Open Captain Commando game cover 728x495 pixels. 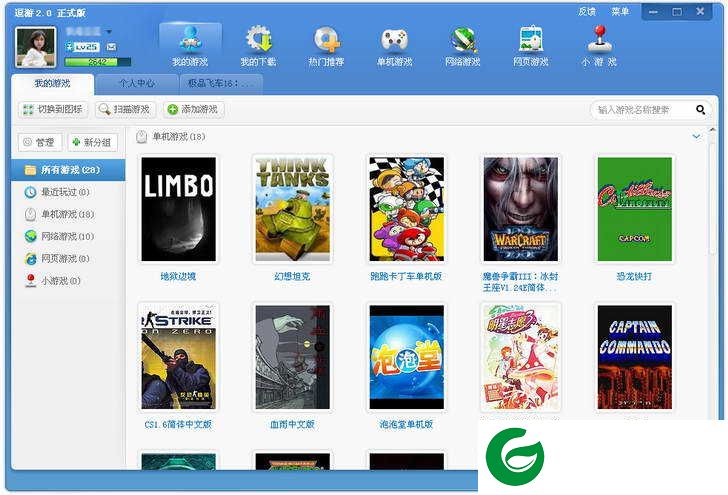635,357
